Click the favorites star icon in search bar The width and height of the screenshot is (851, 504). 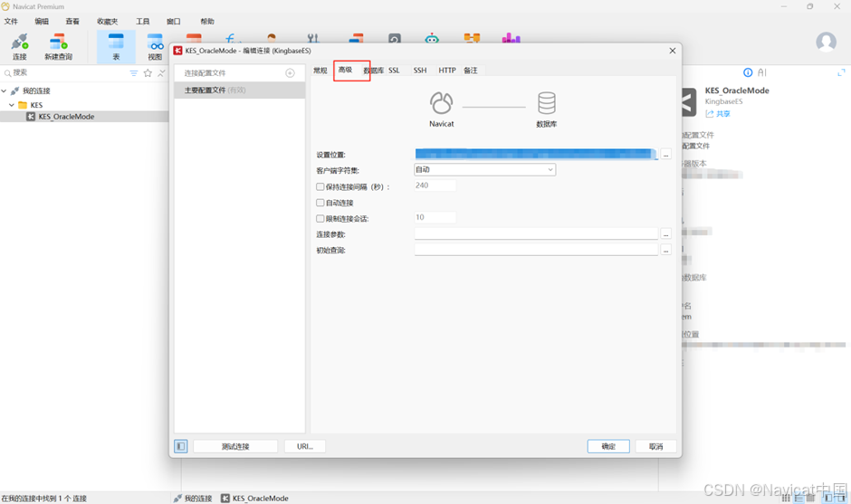pyautogui.click(x=148, y=72)
